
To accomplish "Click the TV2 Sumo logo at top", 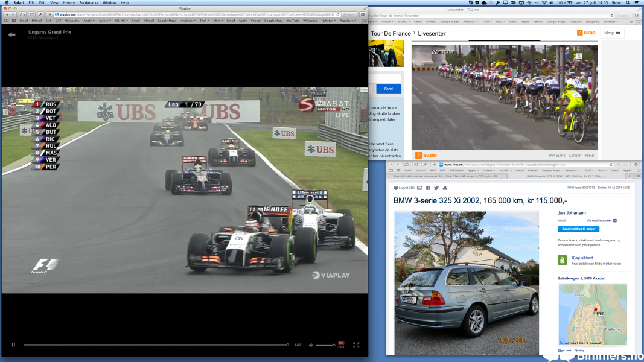I will pyautogui.click(x=586, y=33).
